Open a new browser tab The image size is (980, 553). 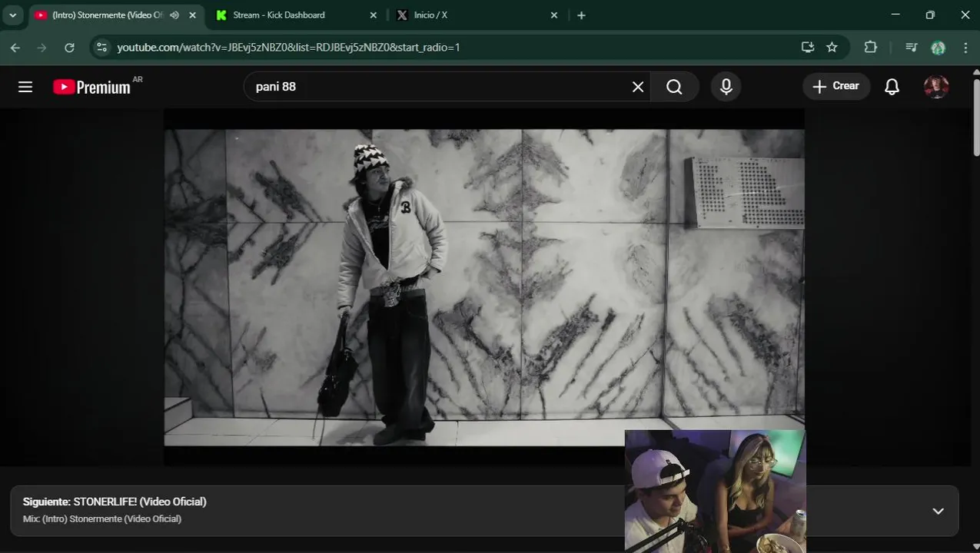(581, 15)
